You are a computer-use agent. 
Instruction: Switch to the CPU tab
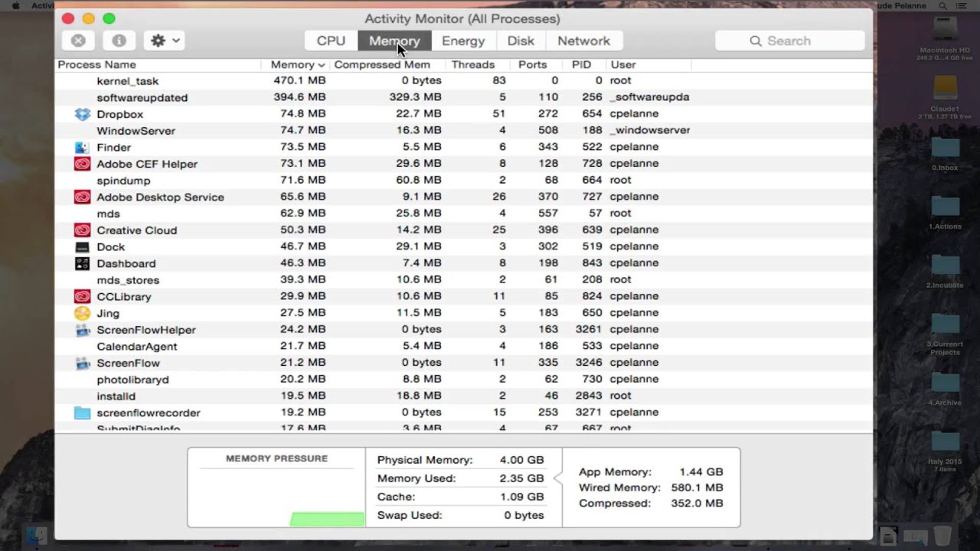[331, 41]
